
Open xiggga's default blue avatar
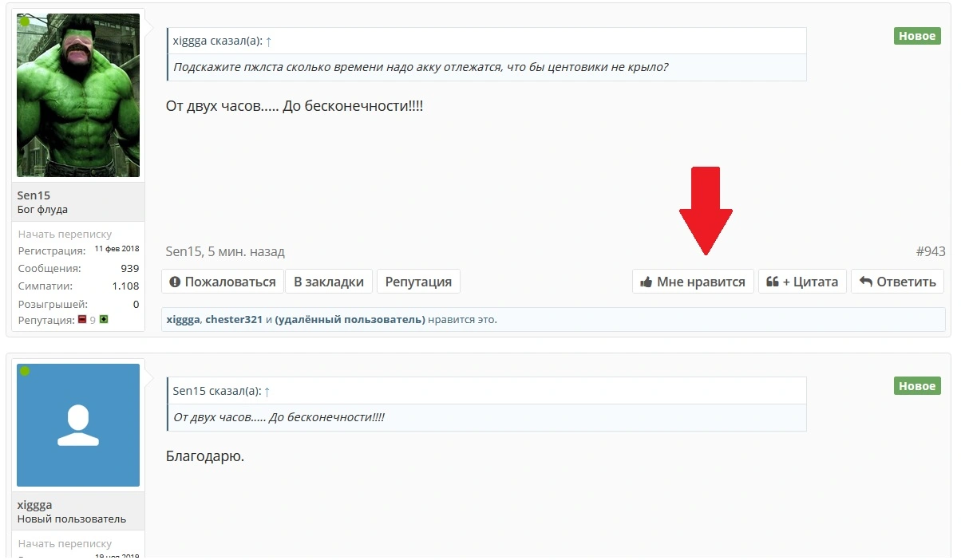78,425
